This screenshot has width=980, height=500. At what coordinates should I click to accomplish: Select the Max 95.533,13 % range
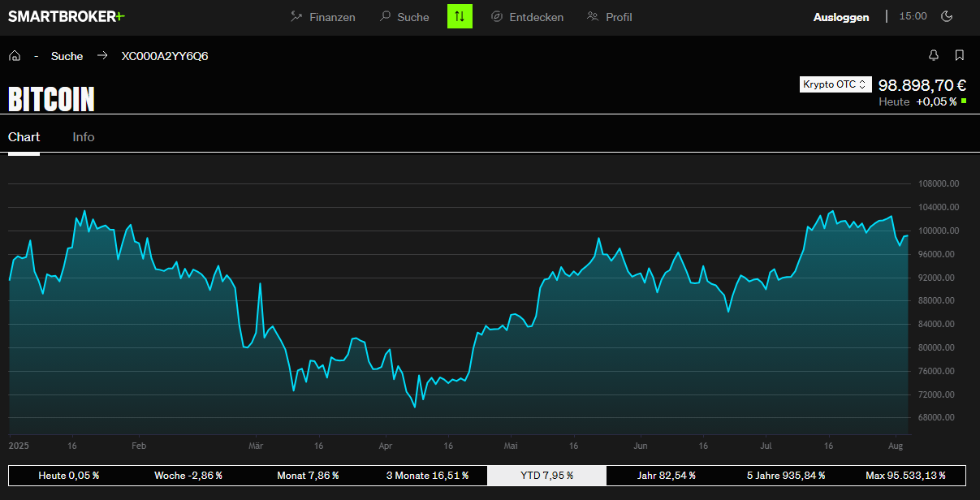[905, 476]
